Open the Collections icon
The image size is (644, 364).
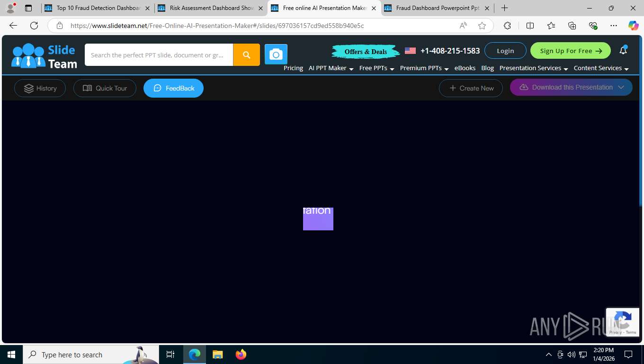click(572, 26)
